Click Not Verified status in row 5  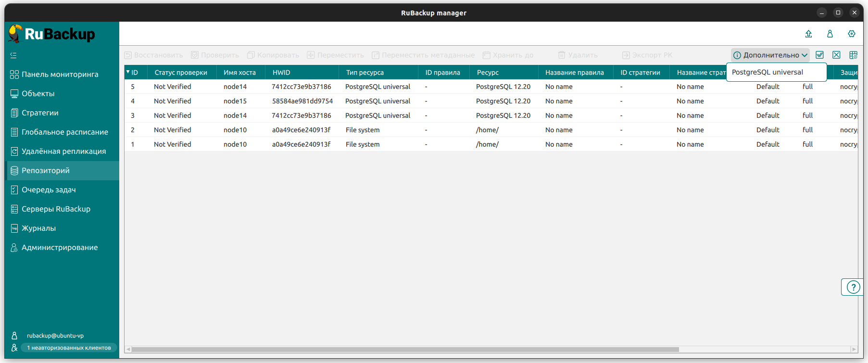[x=173, y=87]
